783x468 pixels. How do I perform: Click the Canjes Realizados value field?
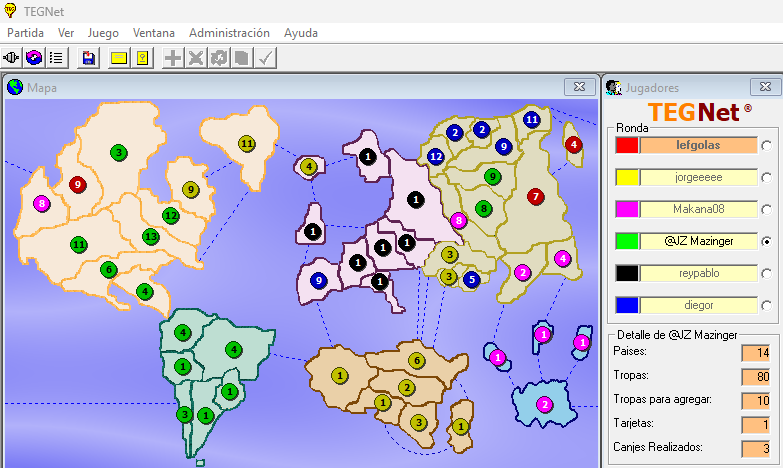756,449
